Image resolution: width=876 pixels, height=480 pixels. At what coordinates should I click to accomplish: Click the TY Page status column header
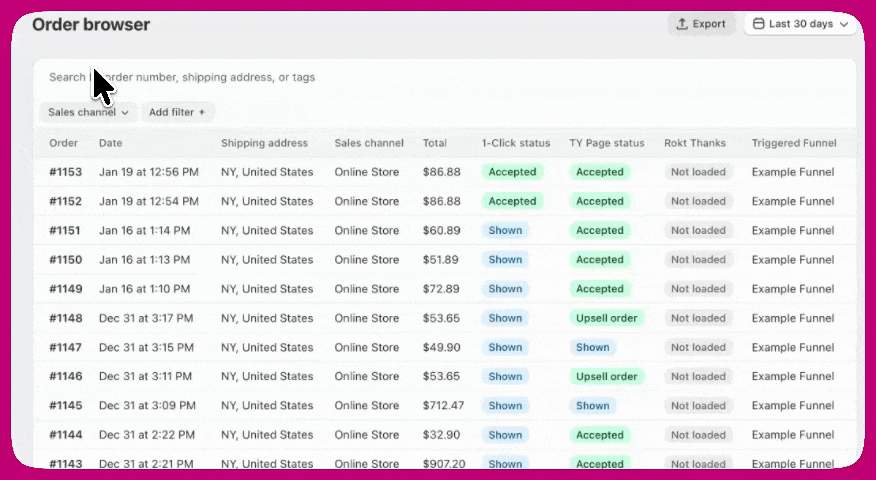(x=607, y=143)
